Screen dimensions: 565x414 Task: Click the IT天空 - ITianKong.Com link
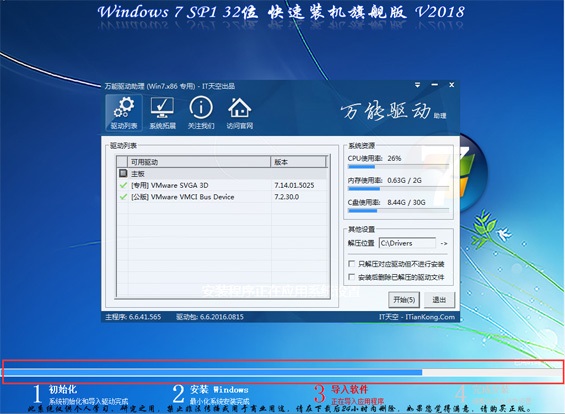click(x=417, y=317)
